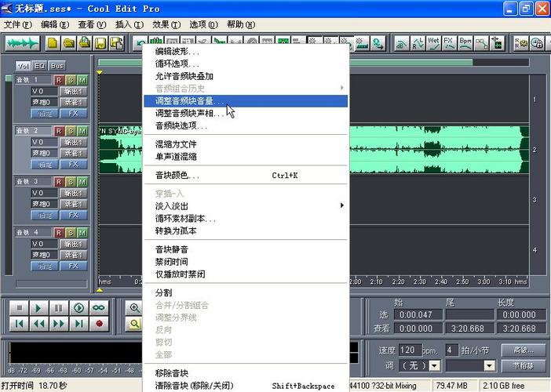Open track 1 FX button
Image resolution: width=551 pixels, height=392 pixels.
(x=74, y=114)
